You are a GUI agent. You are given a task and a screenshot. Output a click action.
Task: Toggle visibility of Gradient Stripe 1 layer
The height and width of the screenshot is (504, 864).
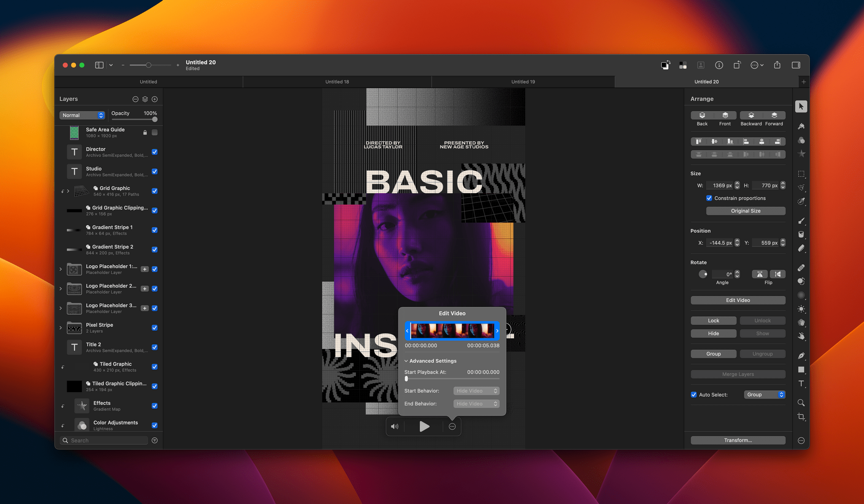(x=155, y=229)
